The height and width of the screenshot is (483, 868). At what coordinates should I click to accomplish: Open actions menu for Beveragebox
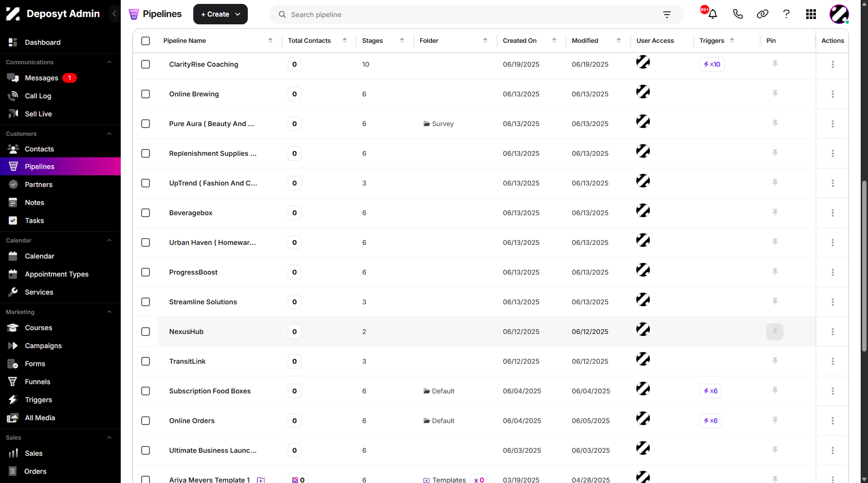tap(832, 213)
